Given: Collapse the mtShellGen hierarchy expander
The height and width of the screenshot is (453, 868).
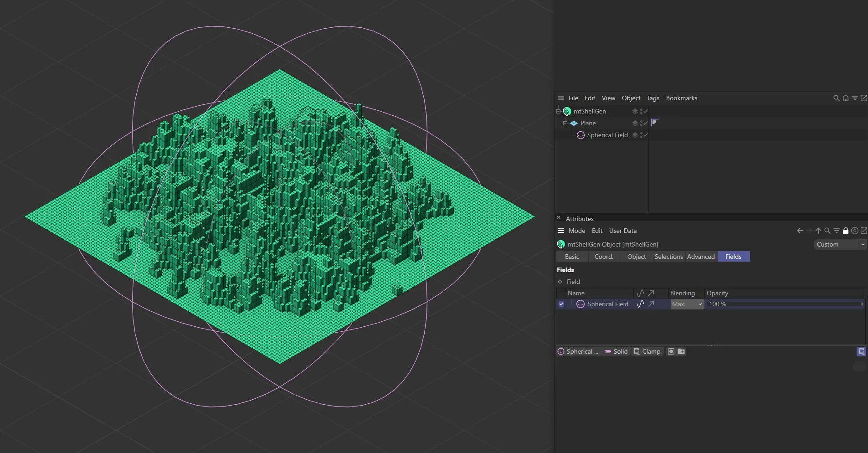Looking at the screenshot, I should coord(557,111).
